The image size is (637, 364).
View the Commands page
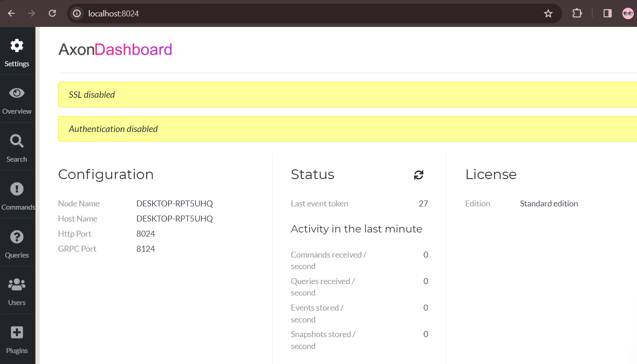pyautogui.click(x=17, y=195)
